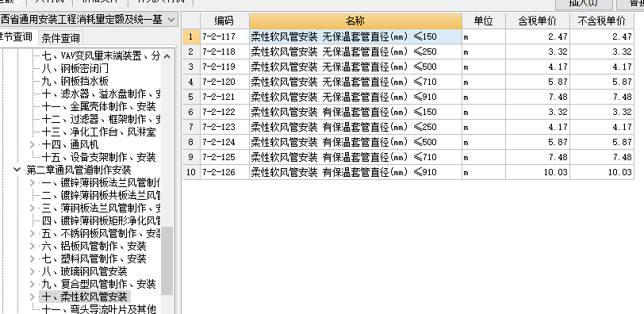Click code cell 7-2-125
The width and height of the screenshot is (644, 314).
(x=224, y=157)
